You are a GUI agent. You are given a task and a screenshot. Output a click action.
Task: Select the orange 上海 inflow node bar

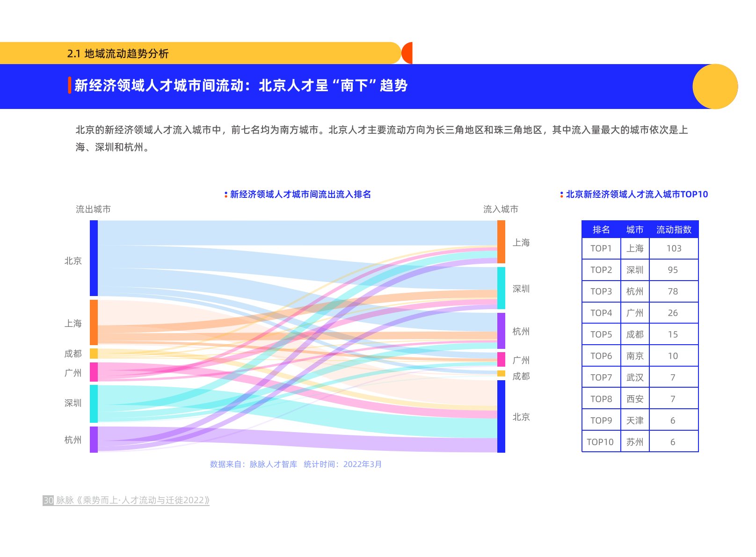pyautogui.click(x=501, y=242)
